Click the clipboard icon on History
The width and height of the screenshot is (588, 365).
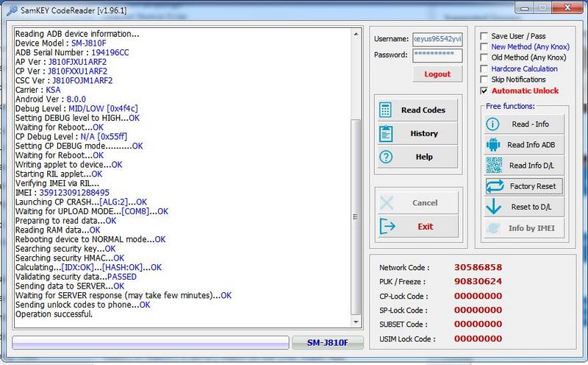pyautogui.click(x=386, y=134)
